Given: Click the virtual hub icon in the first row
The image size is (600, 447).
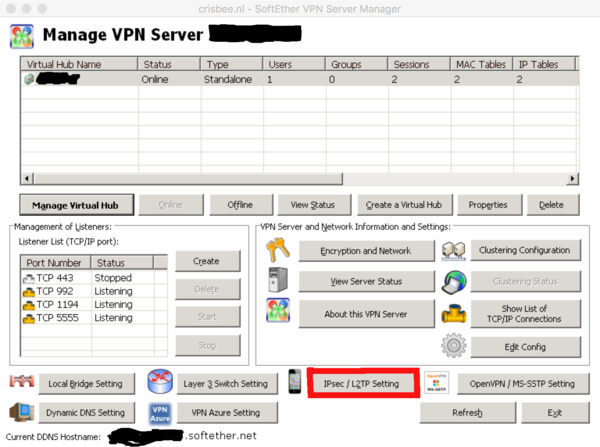Looking at the screenshot, I should click(x=29, y=79).
